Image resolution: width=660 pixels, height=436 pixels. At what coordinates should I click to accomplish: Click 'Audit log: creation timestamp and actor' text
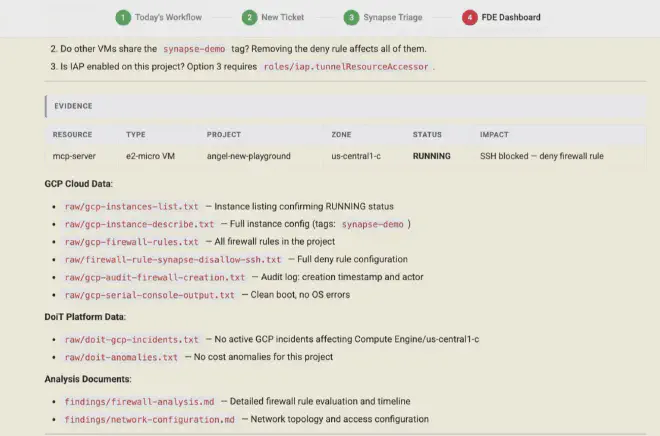[x=342, y=277]
